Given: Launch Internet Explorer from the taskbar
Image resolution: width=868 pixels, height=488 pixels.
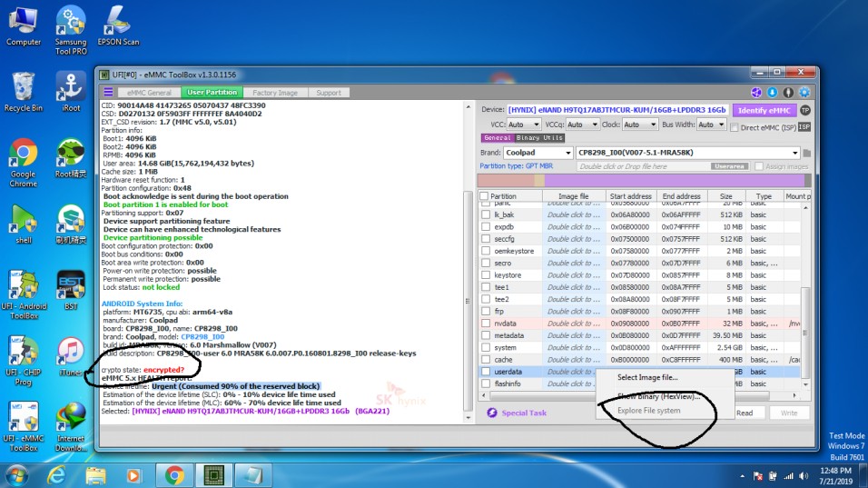Looking at the screenshot, I should 56,476.
